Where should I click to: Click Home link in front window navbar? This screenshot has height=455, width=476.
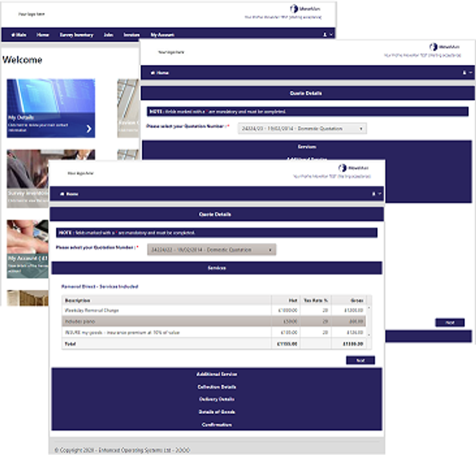[69, 194]
